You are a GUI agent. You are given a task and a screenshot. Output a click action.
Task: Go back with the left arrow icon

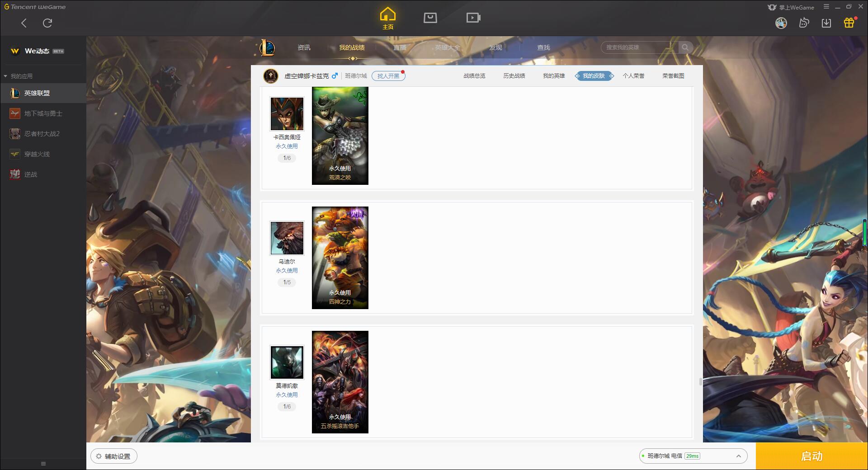coord(24,23)
